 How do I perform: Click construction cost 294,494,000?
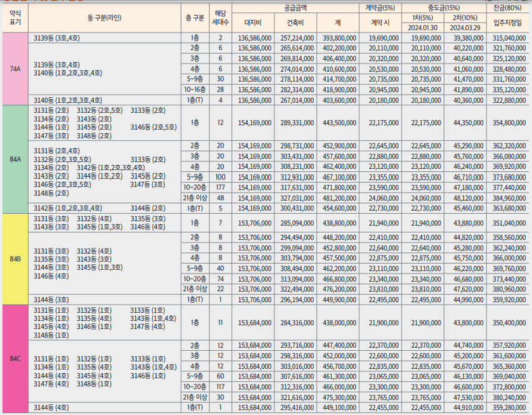tap(297, 237)
